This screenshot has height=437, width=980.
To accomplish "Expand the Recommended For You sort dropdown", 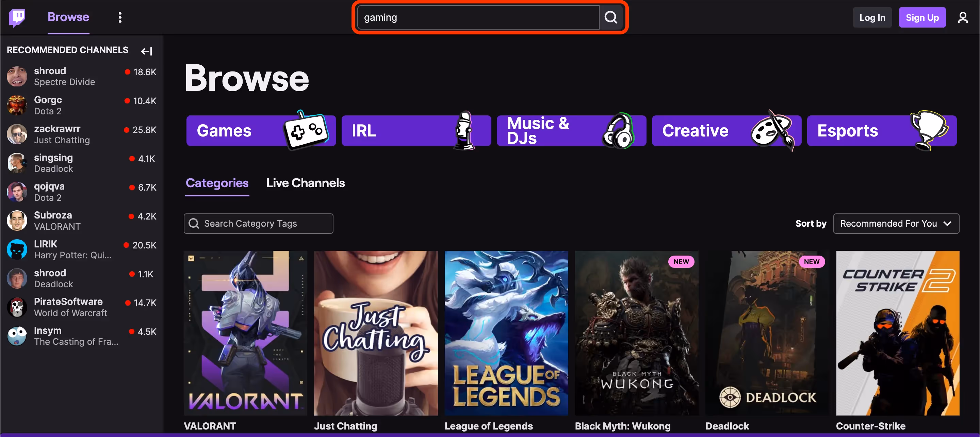I will [x=896, y=224].
